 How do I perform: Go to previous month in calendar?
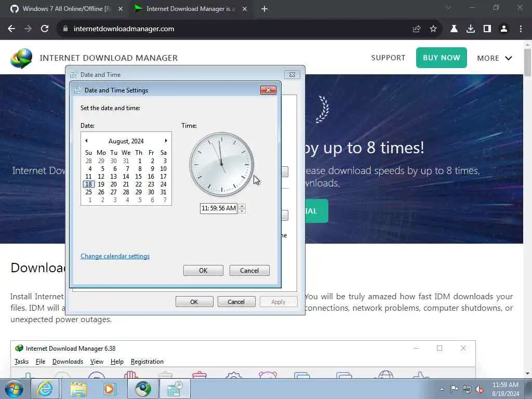coord(87,140)
